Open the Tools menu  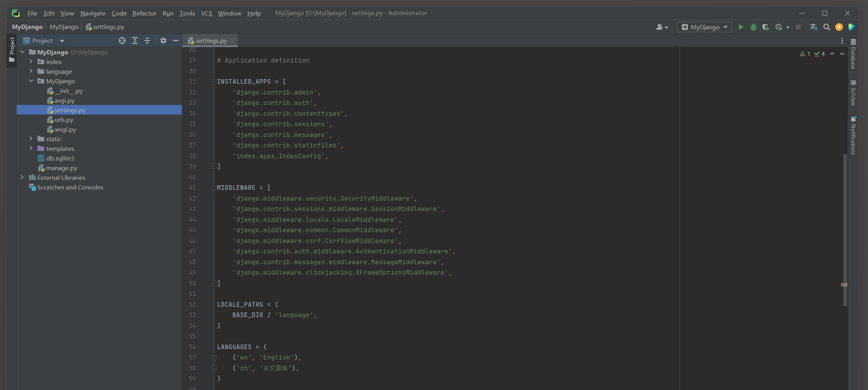pyautogui.click(x=187, y=13)
